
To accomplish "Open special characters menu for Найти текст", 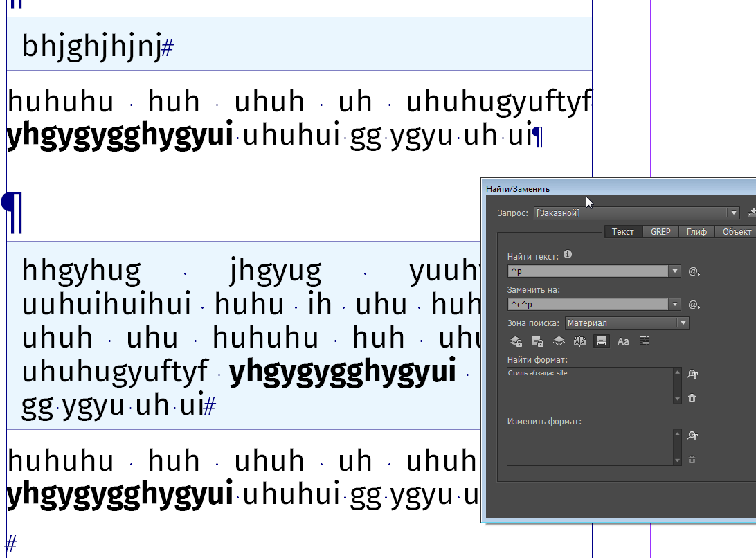I will pyautogui.click(x=694, y=271).
